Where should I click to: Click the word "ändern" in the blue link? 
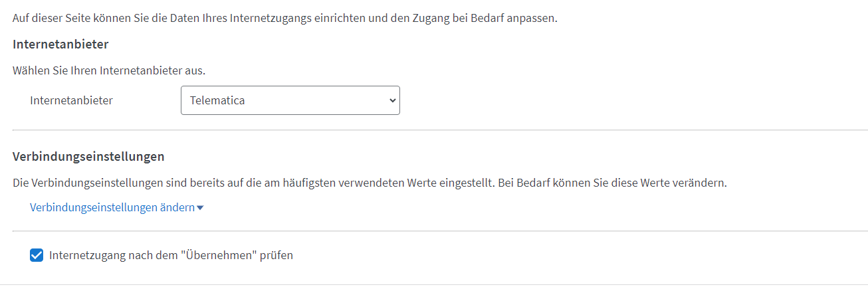(177, 207)
